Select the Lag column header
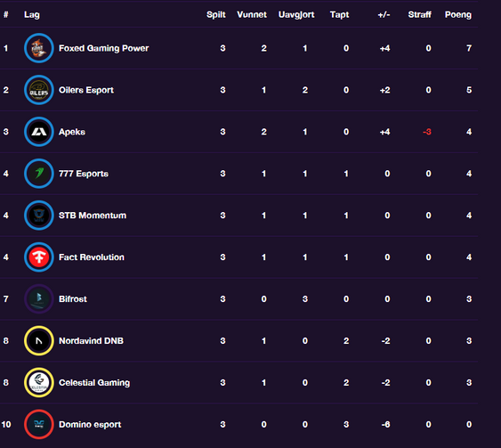Image resolution: width=501 pixels, height=448 pixels. (32, 15)
